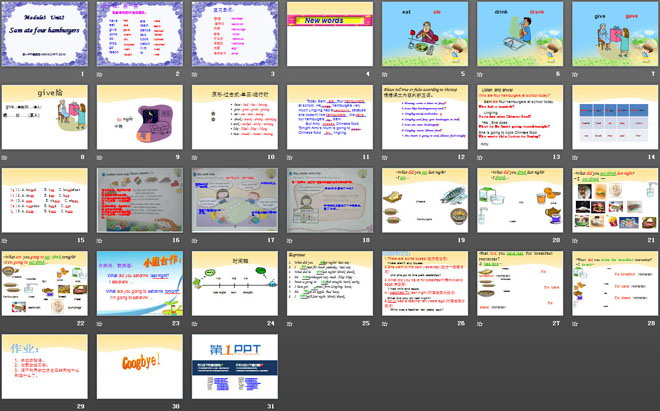Select slide 9 with purple night picture
The image size is (660, 411).
point(140,117)
